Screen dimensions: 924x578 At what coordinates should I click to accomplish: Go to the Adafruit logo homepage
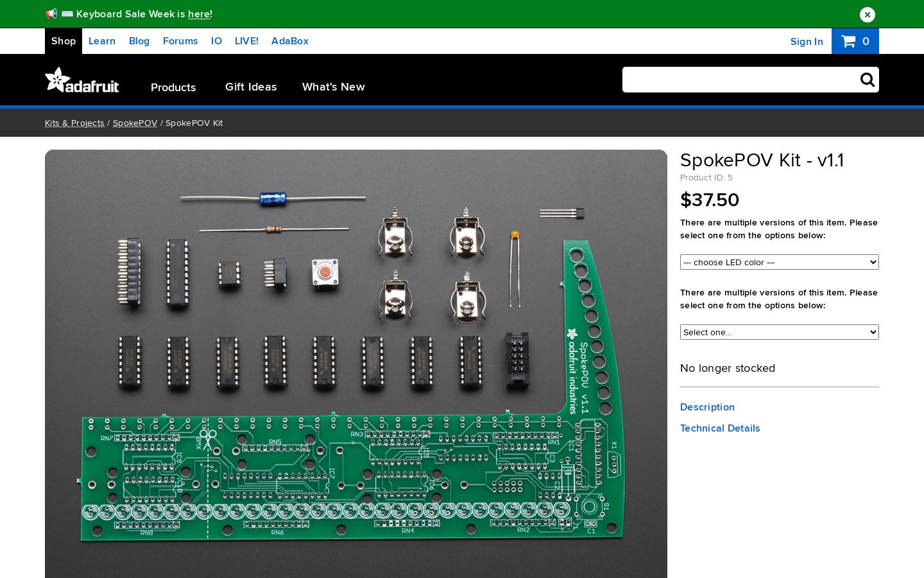point(82,80)
